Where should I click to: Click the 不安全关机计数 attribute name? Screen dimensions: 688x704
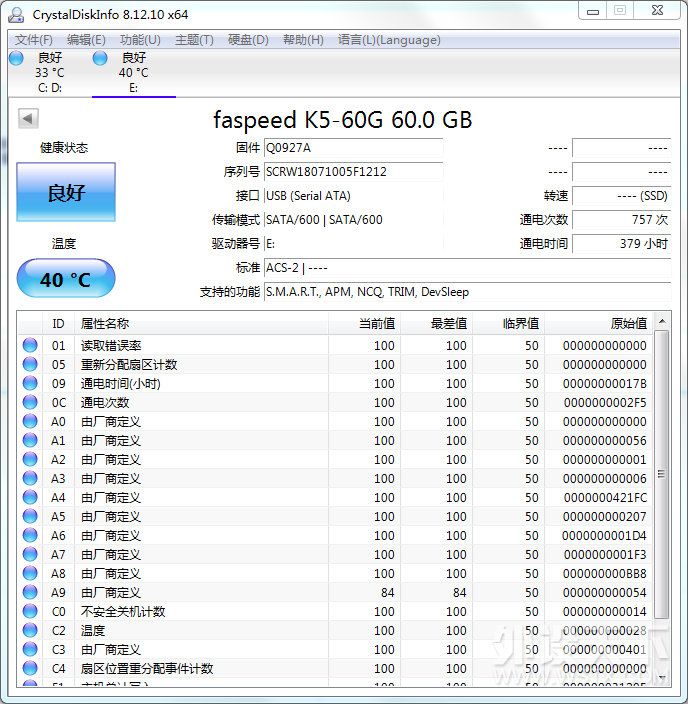point(123,612)
